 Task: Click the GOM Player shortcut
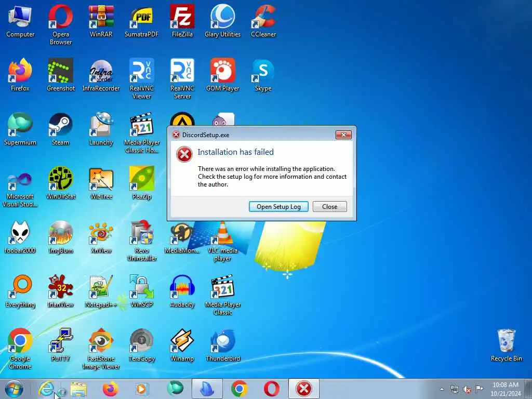coord(222,75)
